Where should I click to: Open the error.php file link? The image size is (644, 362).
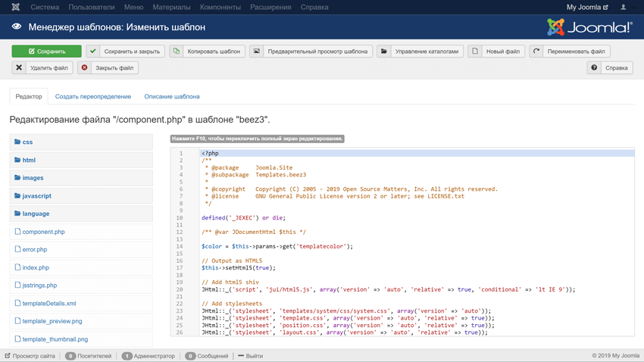click(x=35, y=249)
